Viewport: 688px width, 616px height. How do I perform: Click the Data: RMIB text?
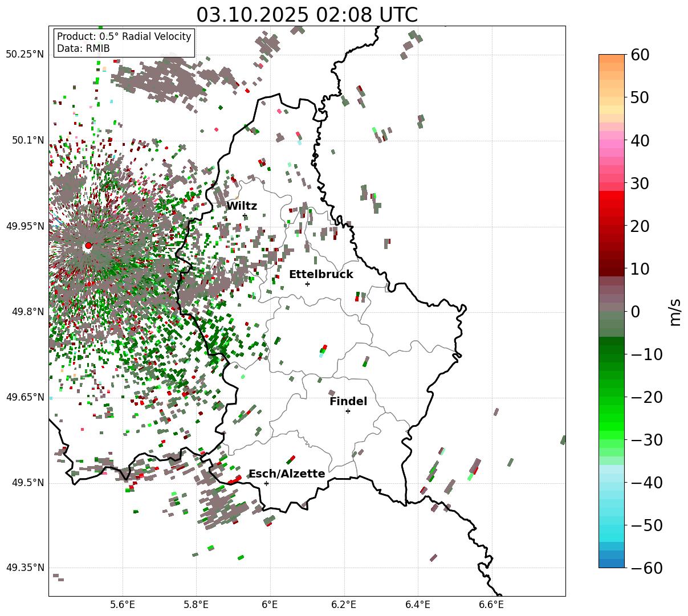(83, 48)
